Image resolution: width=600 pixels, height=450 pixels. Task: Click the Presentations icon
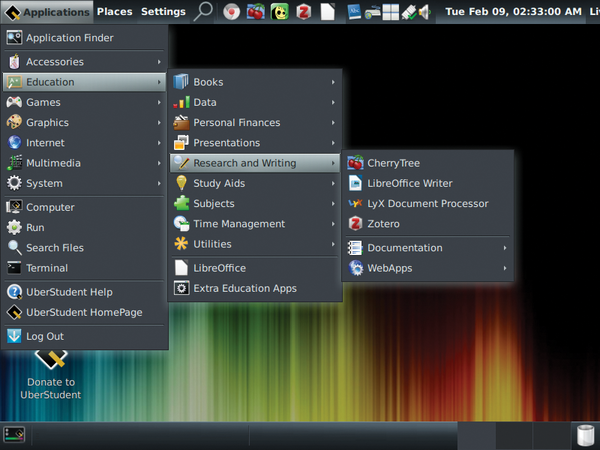pos(181,143)
